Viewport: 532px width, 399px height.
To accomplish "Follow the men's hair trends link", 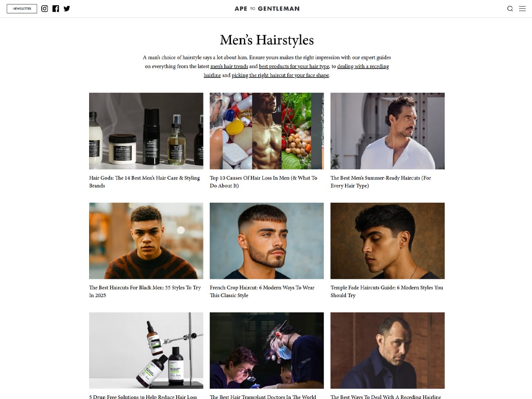I will point(229,66).
